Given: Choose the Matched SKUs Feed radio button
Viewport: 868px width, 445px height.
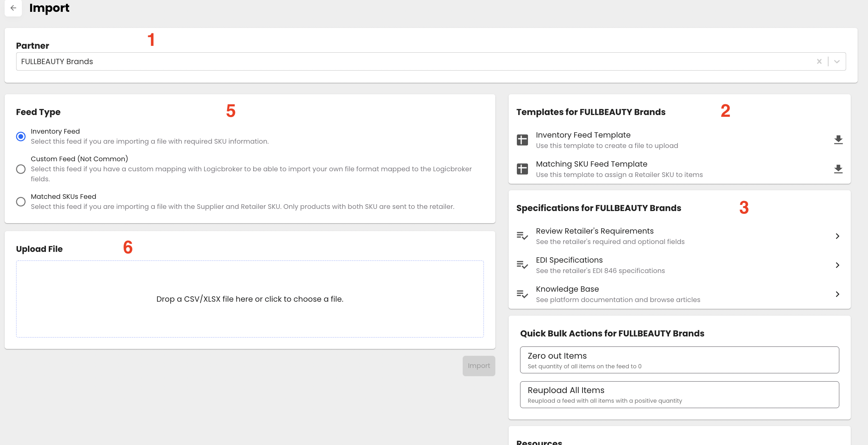Looking at the screenshot, I should (21, 202).
